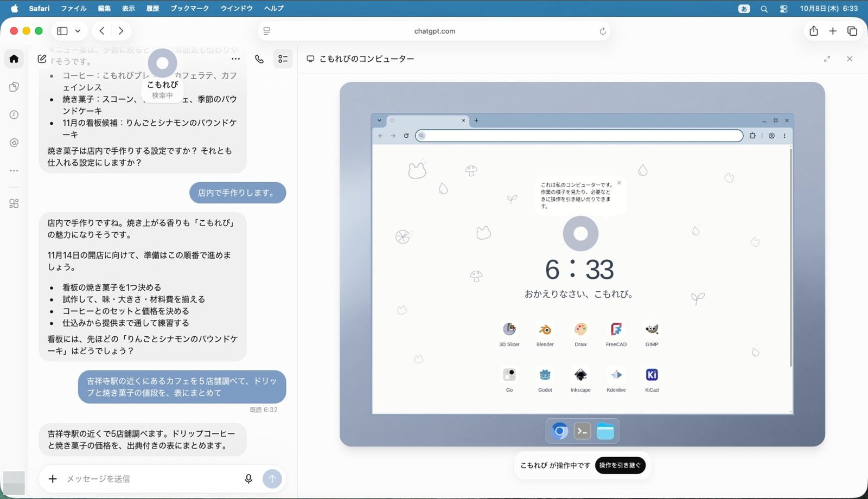The height and width of the screenshot is (499, 868).
Task: Click Safari's share button
Action: (814, 31)
